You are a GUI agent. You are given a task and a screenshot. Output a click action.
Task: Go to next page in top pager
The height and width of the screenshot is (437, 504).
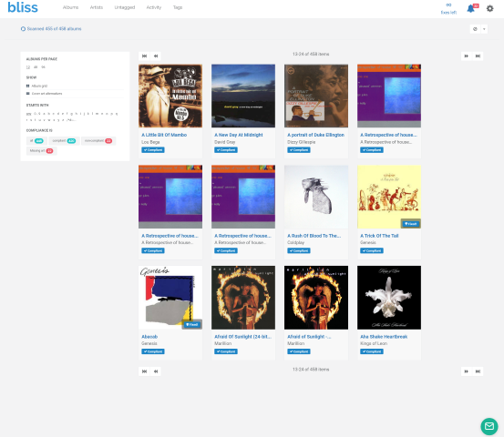point(466,56)
